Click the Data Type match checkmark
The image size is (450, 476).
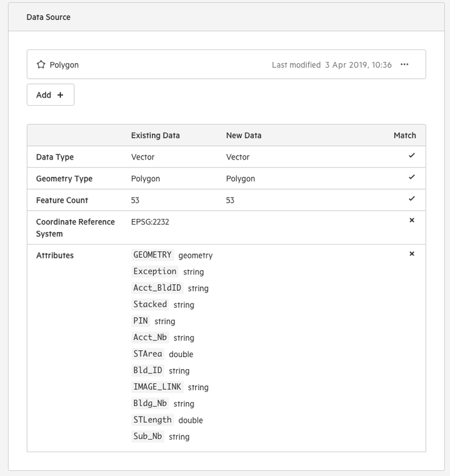[x=411, y=155]
